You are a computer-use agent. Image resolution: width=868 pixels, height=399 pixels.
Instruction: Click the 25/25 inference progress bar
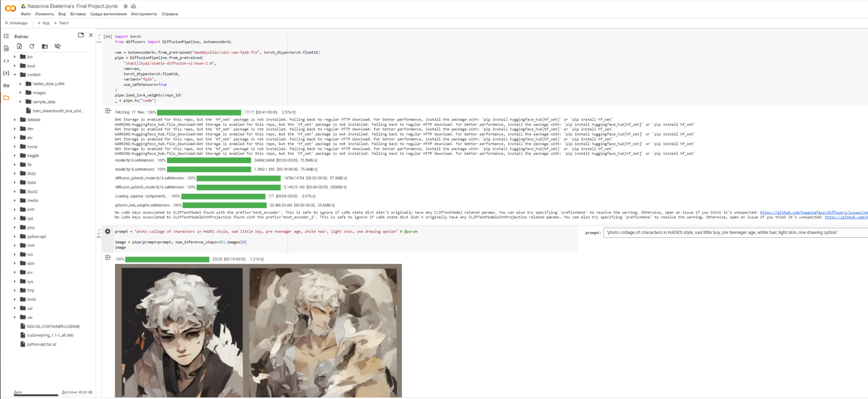(x=167, y=259)
